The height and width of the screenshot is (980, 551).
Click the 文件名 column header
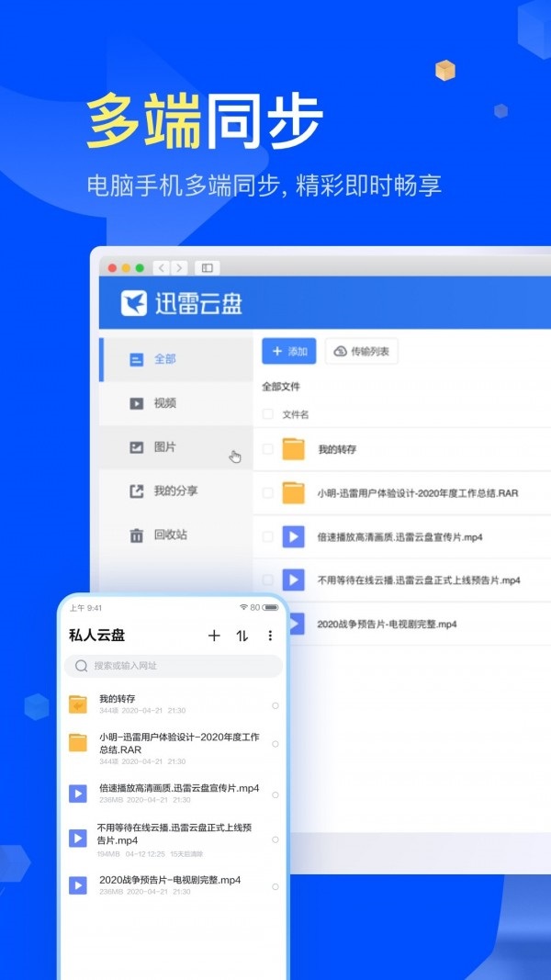coord(296,414)
